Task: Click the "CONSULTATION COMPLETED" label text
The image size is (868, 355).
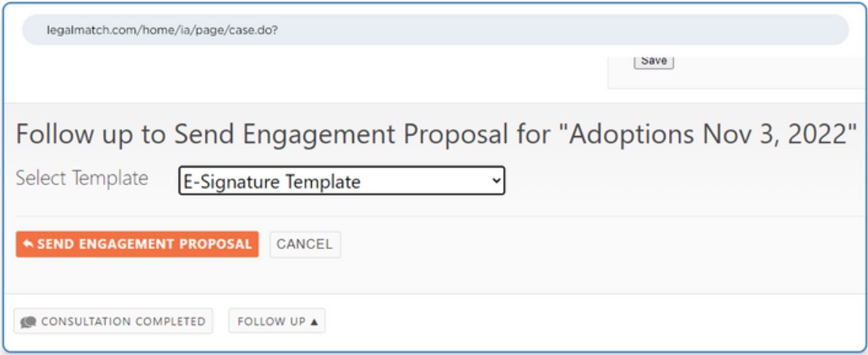Action: click(x=123, y=322)
